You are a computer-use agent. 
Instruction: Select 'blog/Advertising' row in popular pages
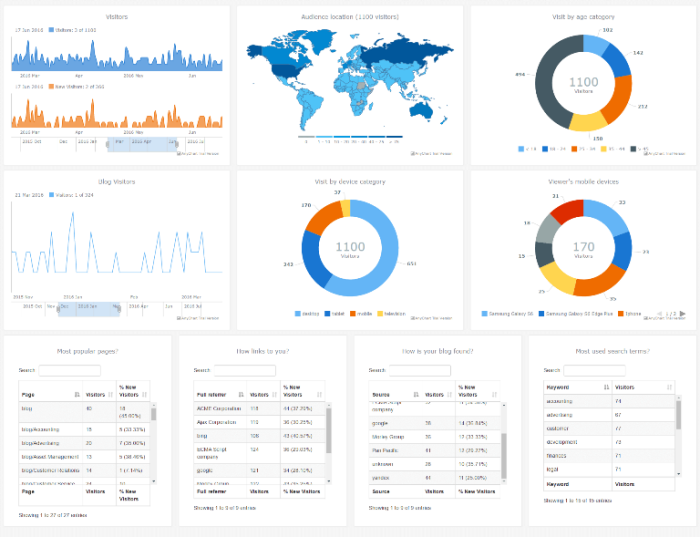(84, 443)
